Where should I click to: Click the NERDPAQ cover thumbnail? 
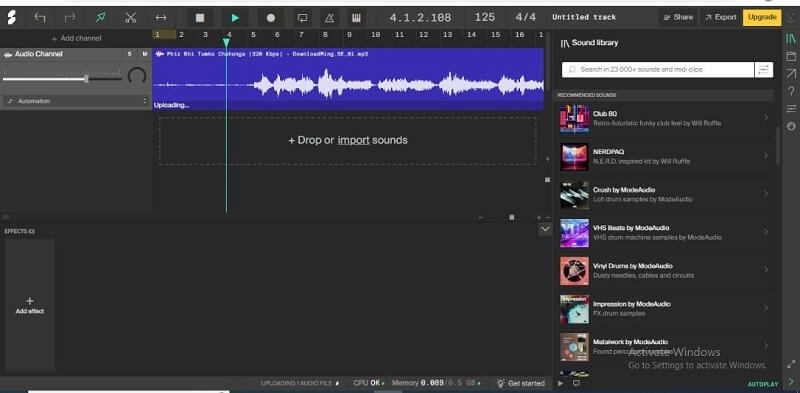(x=574, y=157)
